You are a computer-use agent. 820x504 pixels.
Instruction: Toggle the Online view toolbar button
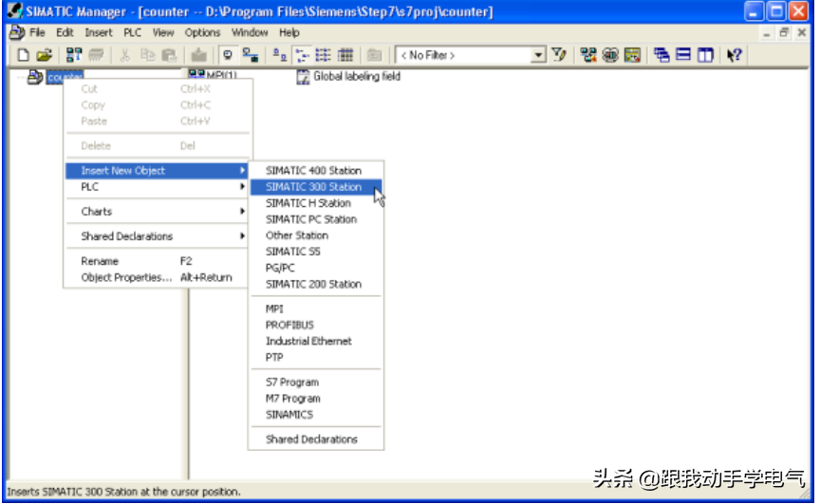(228, 55)
